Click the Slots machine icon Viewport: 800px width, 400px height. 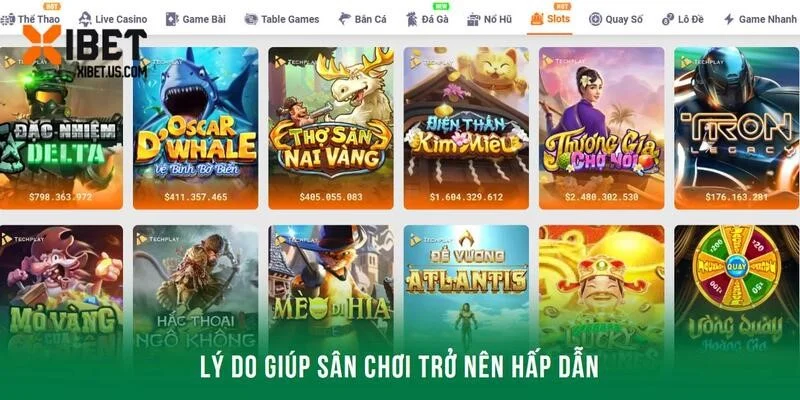pyautogui.click(x=537, y=19)
